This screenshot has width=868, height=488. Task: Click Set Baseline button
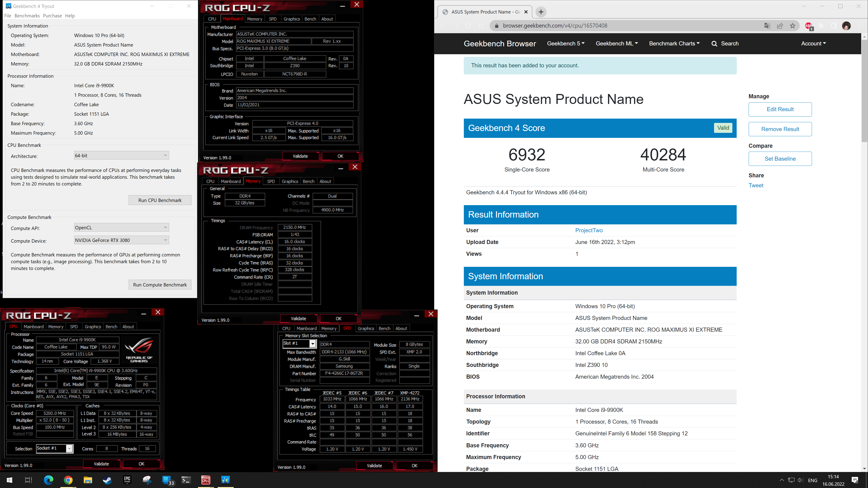click(780, 159)
